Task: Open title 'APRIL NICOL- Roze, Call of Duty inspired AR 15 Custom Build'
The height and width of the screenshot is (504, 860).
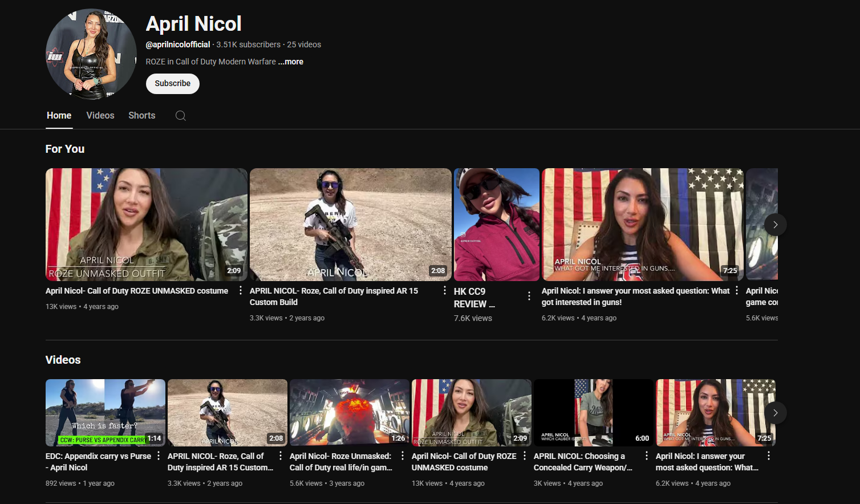Action: (334, 296)
